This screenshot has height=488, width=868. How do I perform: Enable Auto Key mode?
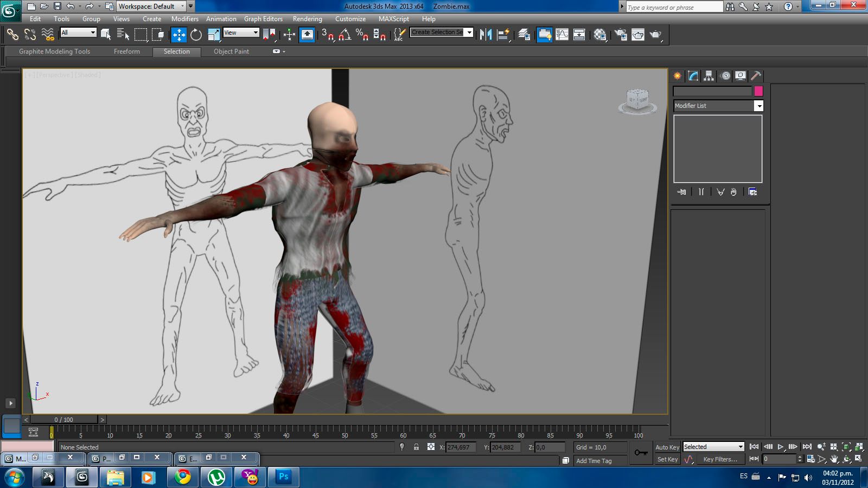click(x=666, y=447)
